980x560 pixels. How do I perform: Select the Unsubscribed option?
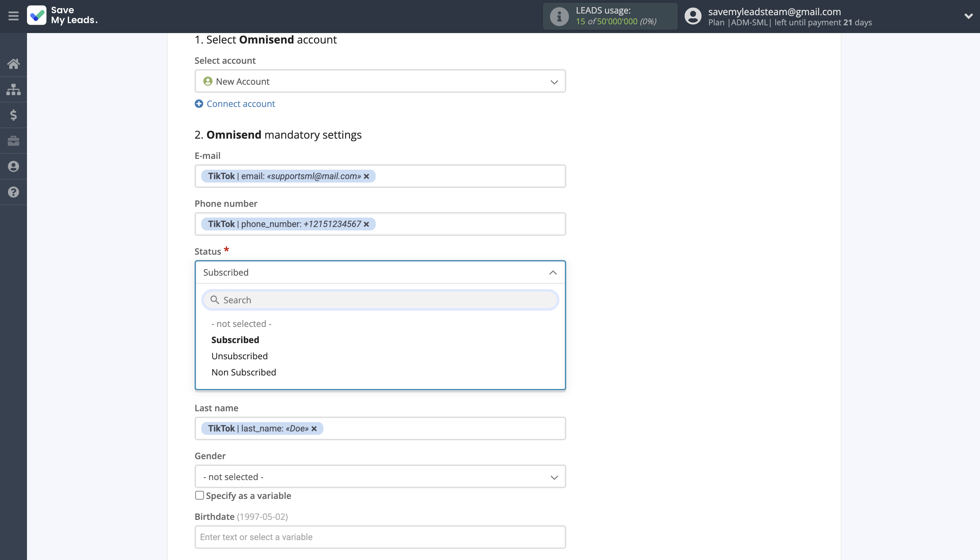[239, 356]
